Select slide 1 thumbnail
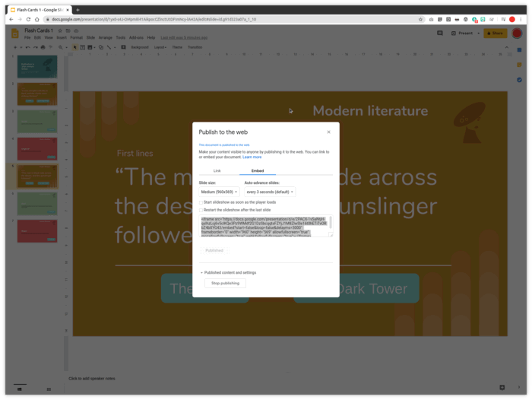 pyautogui.click(x=37, y=67)
